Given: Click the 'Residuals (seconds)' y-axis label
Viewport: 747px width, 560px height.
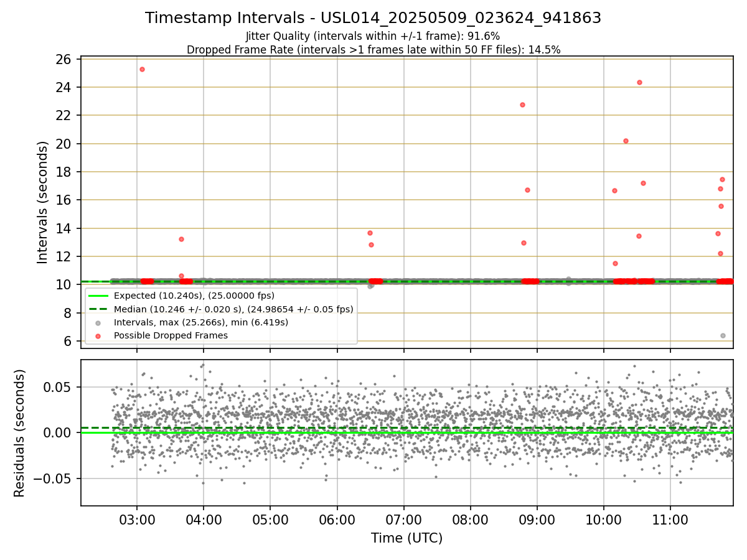Looking at the screenshot, I should (x=20, y=433).
